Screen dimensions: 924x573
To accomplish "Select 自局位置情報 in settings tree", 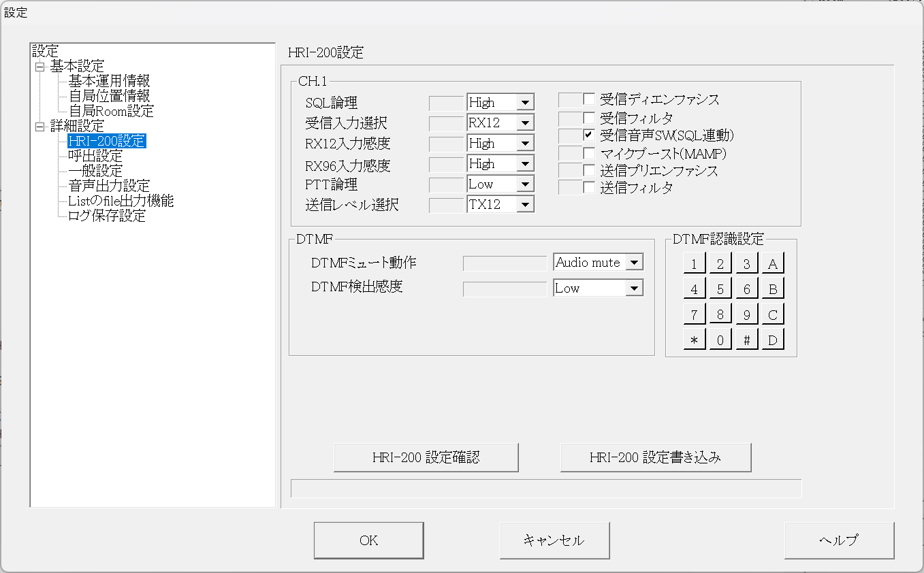I will [109, 96].
